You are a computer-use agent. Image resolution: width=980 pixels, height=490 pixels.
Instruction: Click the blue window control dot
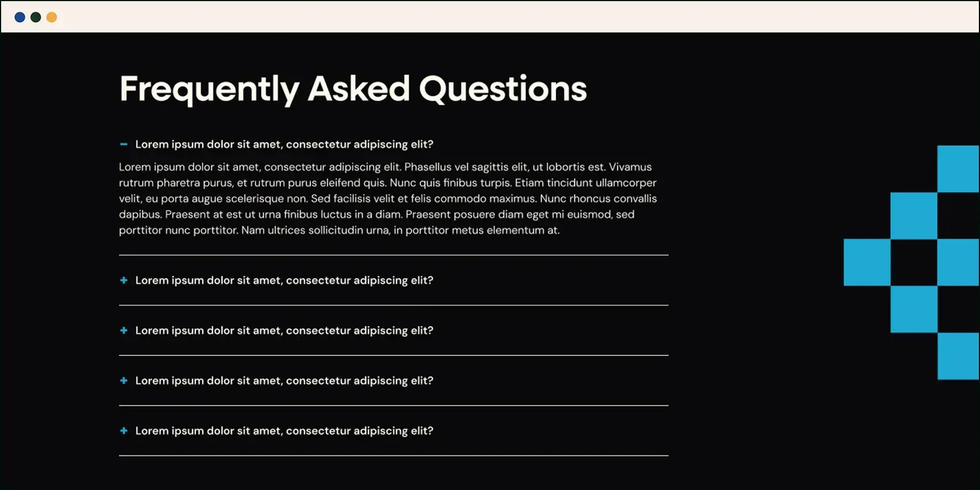[x=20, y=17]
